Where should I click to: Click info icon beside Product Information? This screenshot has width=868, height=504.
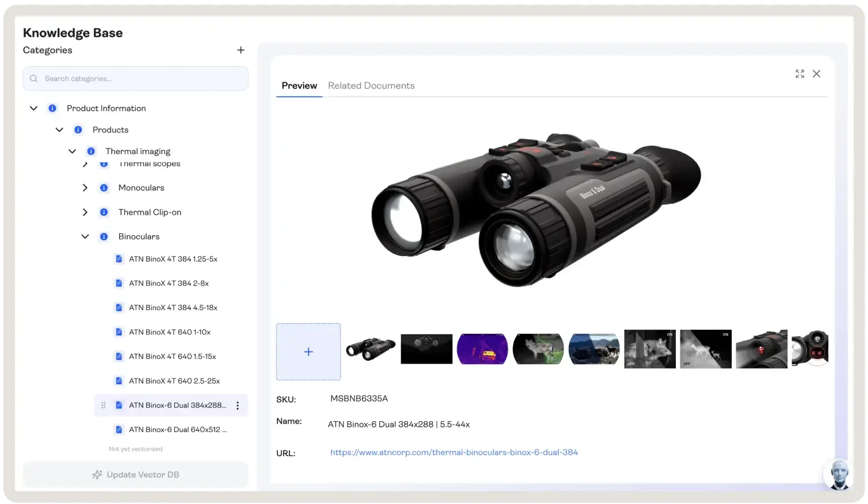(x=52, y=108)
